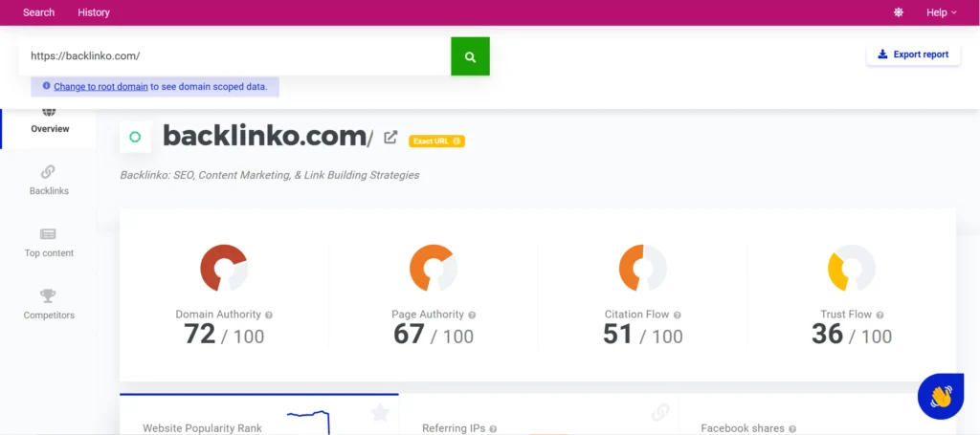
Task: Select Competitors in the sidebar
Action: click(x=48, y=304)
